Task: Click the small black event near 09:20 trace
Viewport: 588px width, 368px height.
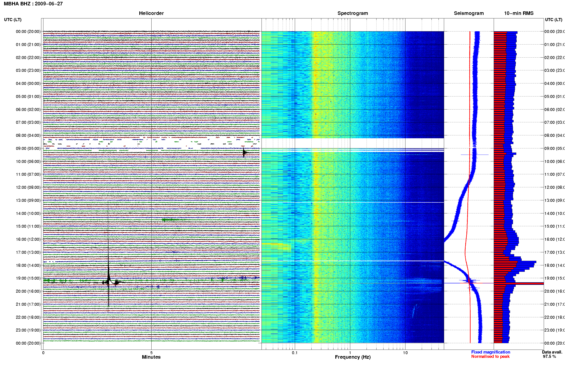Action: (x=245, y=152)
